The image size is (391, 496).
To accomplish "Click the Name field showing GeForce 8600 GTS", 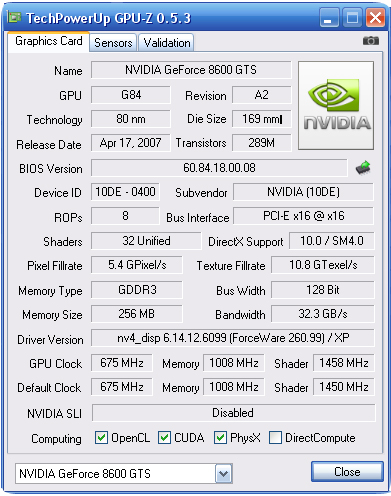I will [x=191, y=70].
